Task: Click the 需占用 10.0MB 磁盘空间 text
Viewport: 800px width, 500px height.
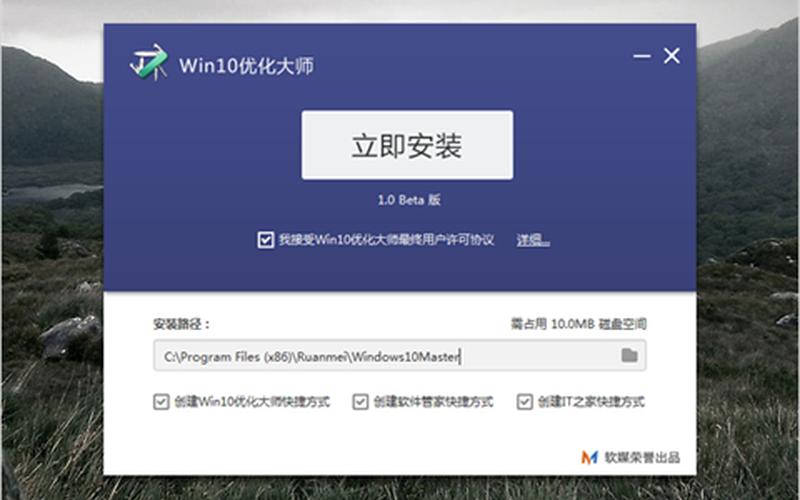Action: pyautogui.click(x=579, y=324)
